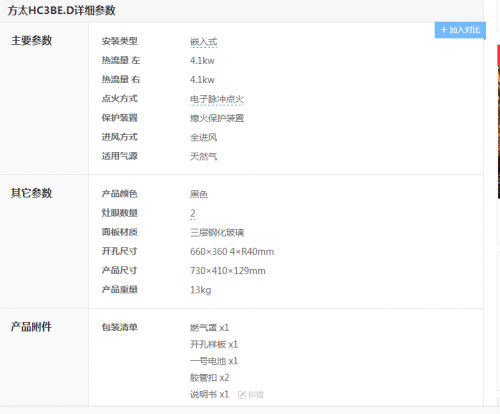Click the edit icon beside 纠错
The image size is (500, 414).
point(242,395)
